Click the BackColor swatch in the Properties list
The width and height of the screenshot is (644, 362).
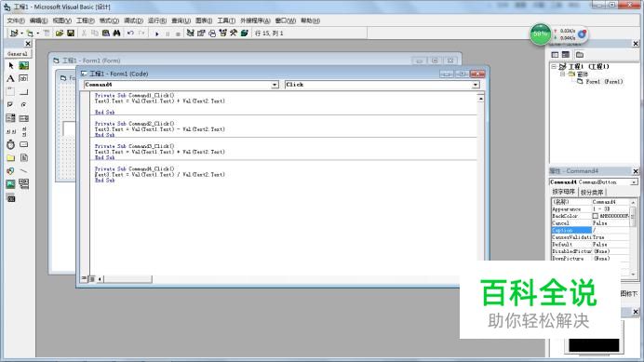click(595, 216)
